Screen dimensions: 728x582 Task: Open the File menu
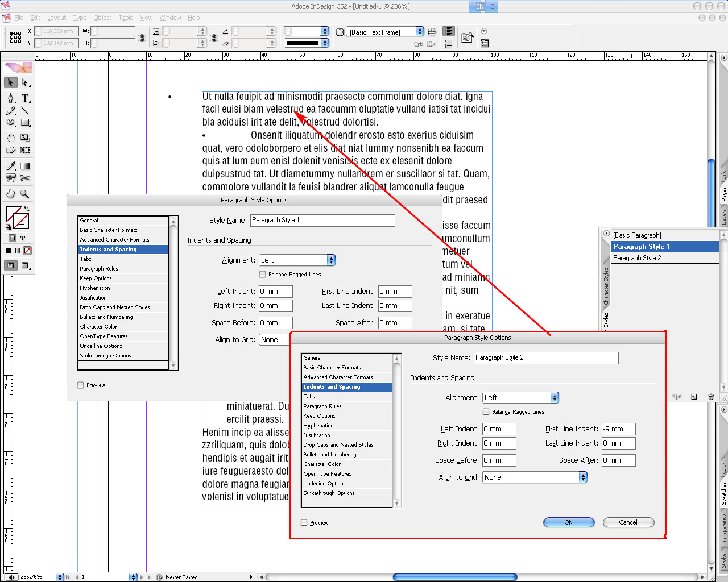(19, 18)
